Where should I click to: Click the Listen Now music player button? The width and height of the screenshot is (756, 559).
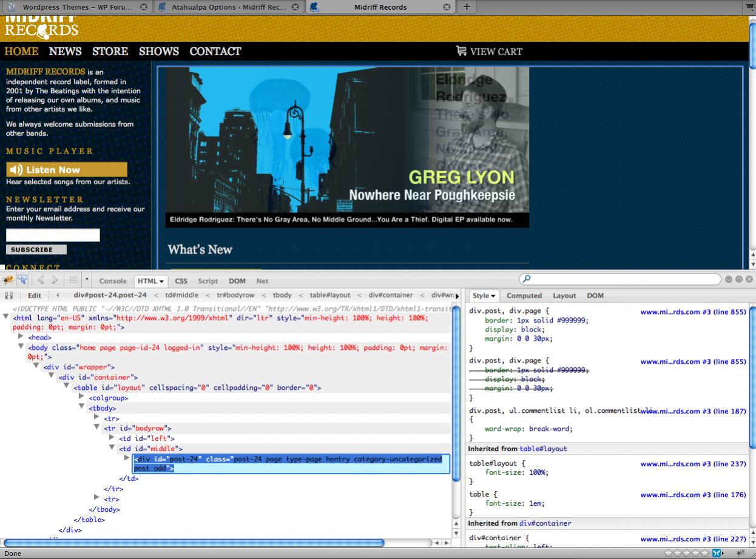coord(67,170)
